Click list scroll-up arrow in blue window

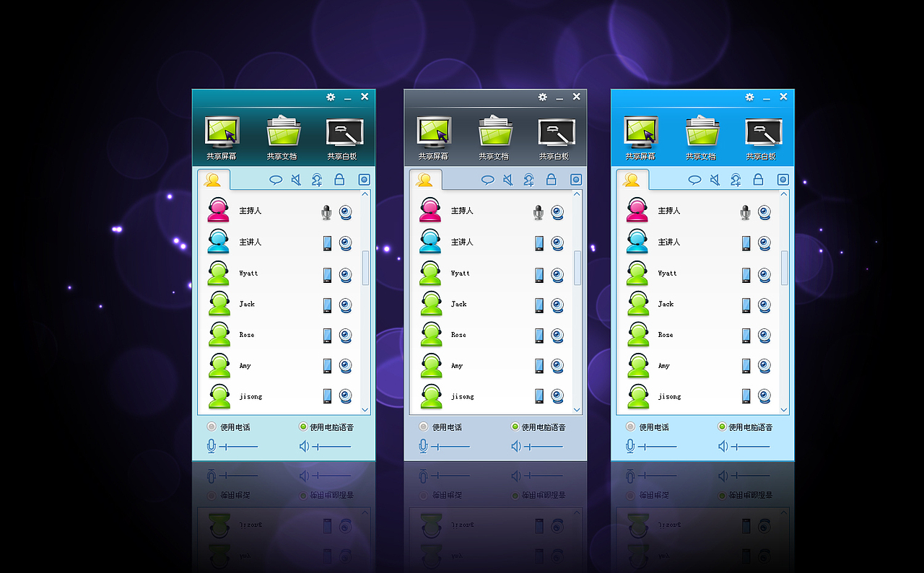pos(784,194)
